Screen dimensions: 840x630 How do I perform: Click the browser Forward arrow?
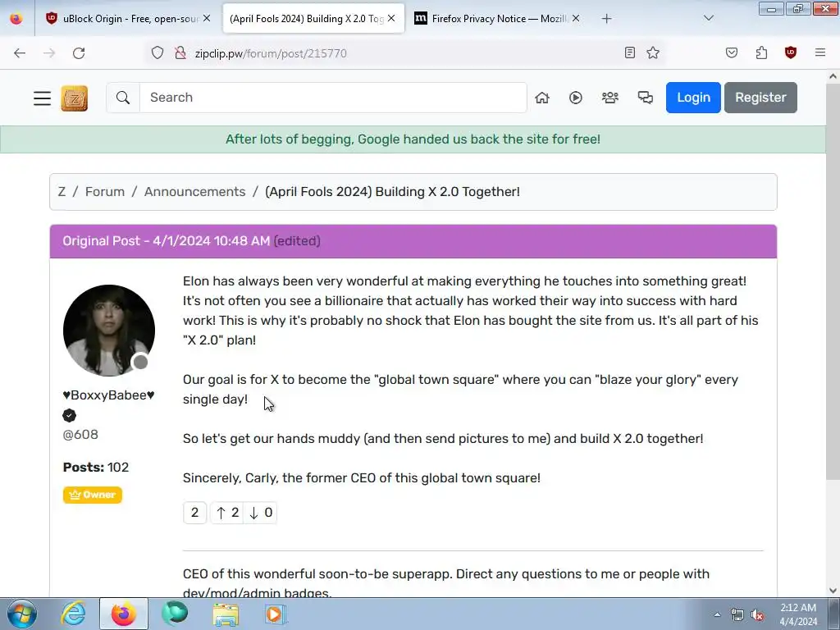point(49,53)
